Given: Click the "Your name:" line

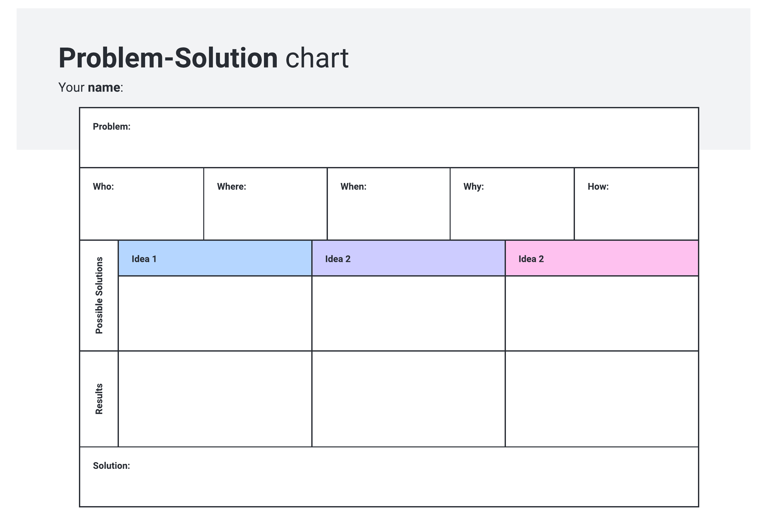Looking at the screenshot, I should [90, 87].
